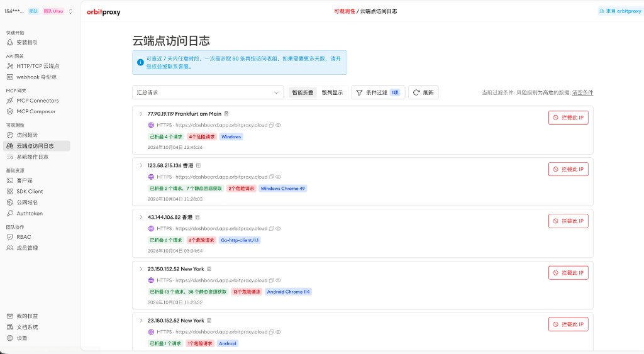The height and width of the screenshot is (354, 644).
Task: Copy IP 43.144.106.82 with copy icon
Action: [197, 218]
